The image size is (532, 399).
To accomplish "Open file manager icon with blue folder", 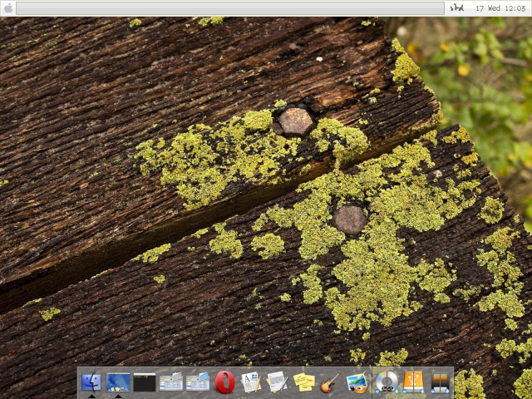I will (x=198, y=382).
